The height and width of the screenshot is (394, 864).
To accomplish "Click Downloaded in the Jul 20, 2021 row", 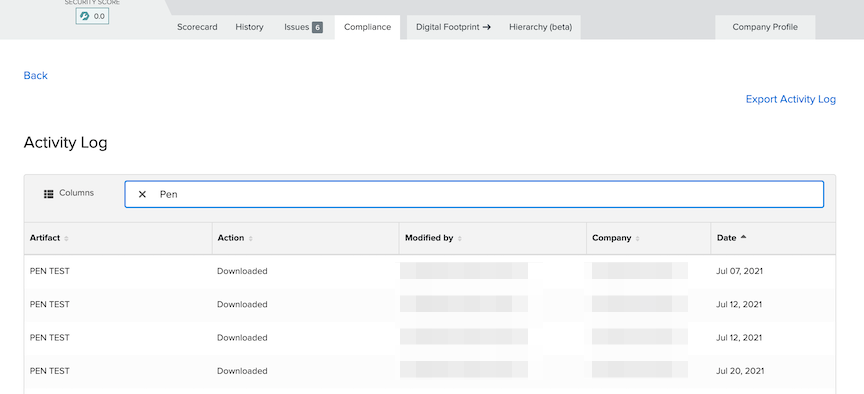I will pos(242,371).
